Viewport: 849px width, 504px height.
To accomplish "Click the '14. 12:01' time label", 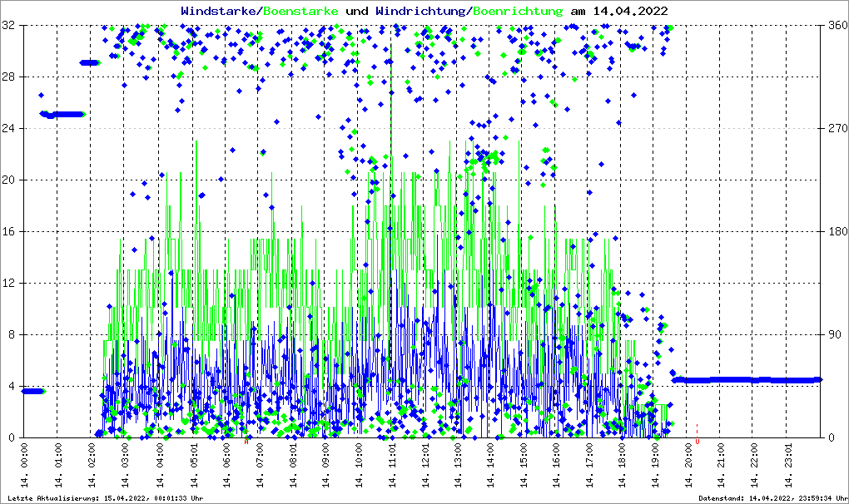I will coord(426,464).
